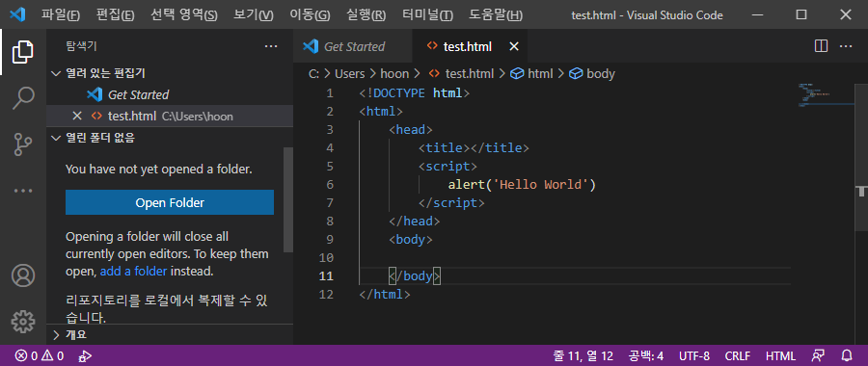The height and width of the screenshot is (366, 868).
Task: Open the 실행(R) menu
Action: pos(366,14)
